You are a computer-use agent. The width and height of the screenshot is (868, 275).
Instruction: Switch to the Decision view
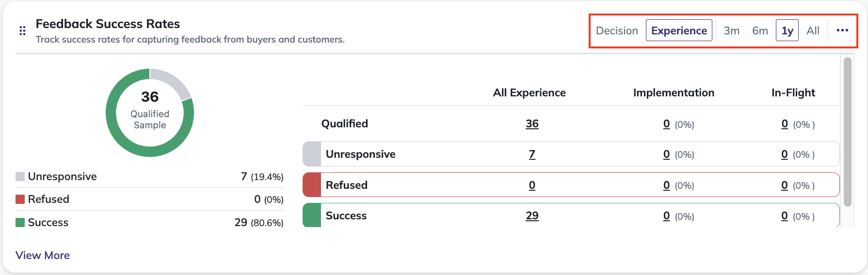pyautogui.click(x=617, y=31)
